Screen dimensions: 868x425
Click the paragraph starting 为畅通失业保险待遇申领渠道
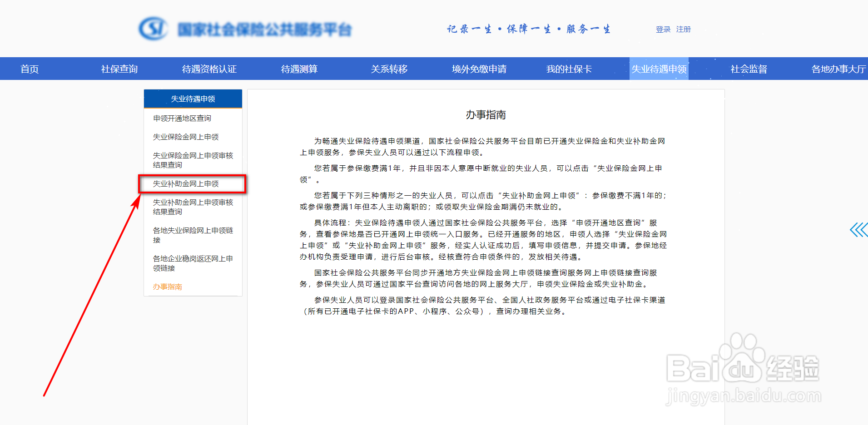(x=482, y=147)
